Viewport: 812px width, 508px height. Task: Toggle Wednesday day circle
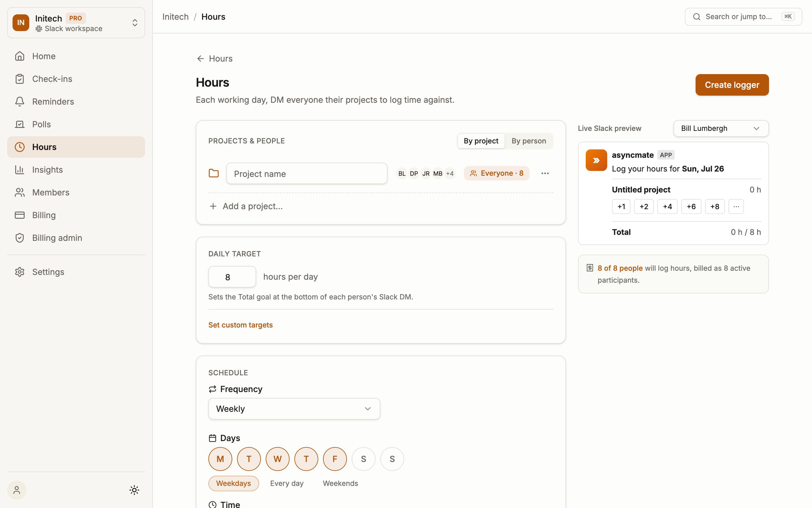coord(278,459)
